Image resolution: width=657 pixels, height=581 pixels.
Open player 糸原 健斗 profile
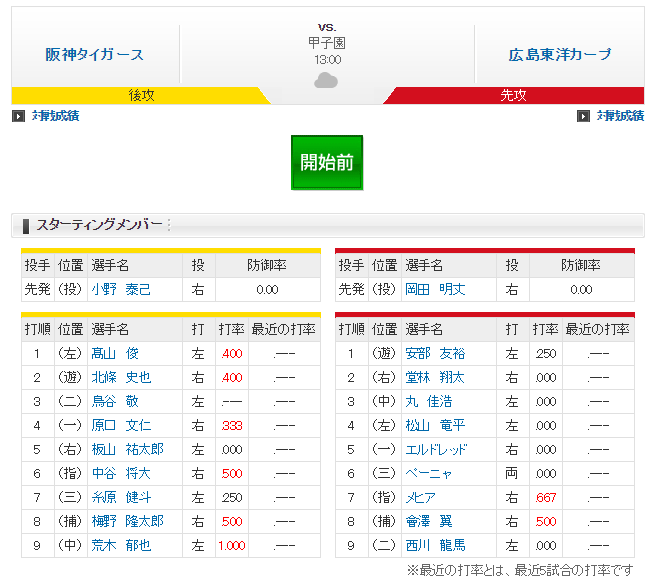coord(121,497)
